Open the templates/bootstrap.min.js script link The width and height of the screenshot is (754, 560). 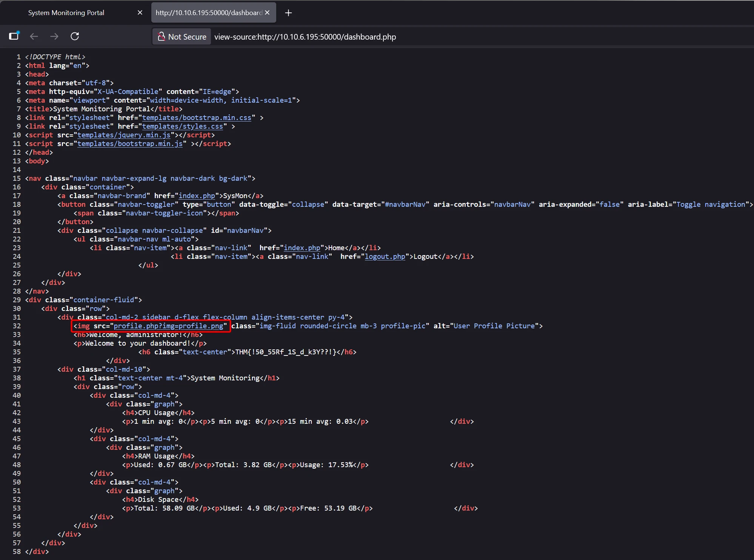point(130,144)
